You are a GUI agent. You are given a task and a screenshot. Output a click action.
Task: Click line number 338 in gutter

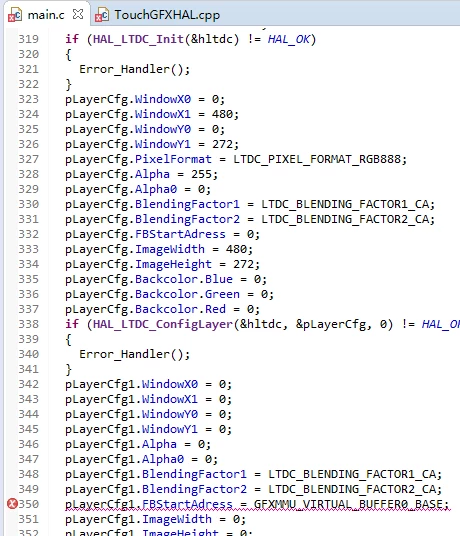point(28,324)
